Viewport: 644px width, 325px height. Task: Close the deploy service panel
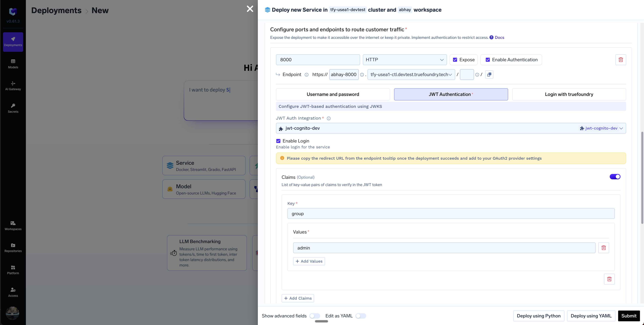[x=250, y=9]
